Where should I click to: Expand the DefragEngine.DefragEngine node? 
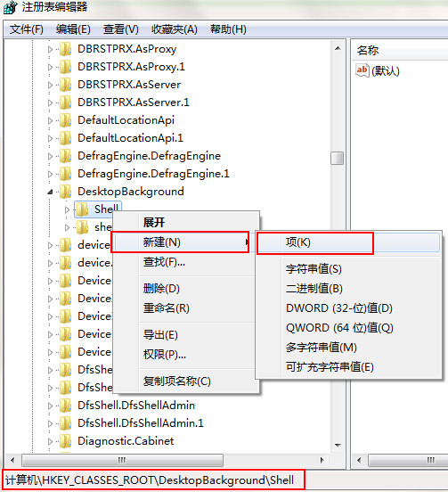click(x=50, y=156)
